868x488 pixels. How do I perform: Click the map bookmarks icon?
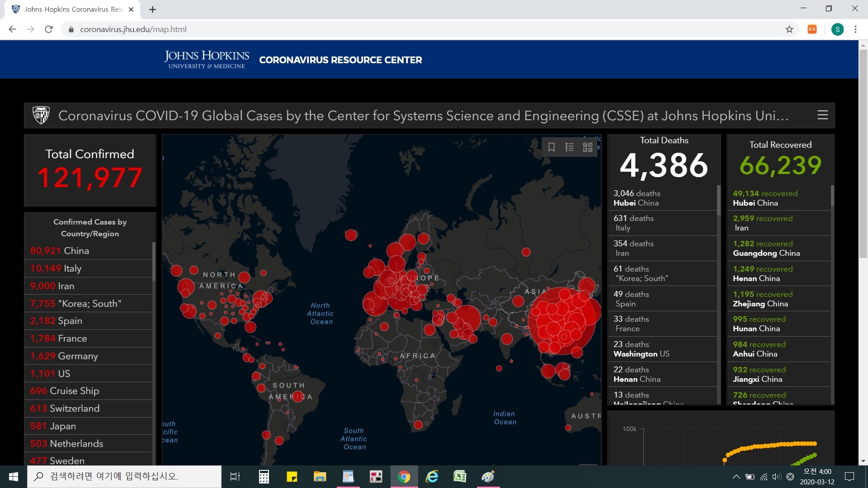click(x=552, y=147)
